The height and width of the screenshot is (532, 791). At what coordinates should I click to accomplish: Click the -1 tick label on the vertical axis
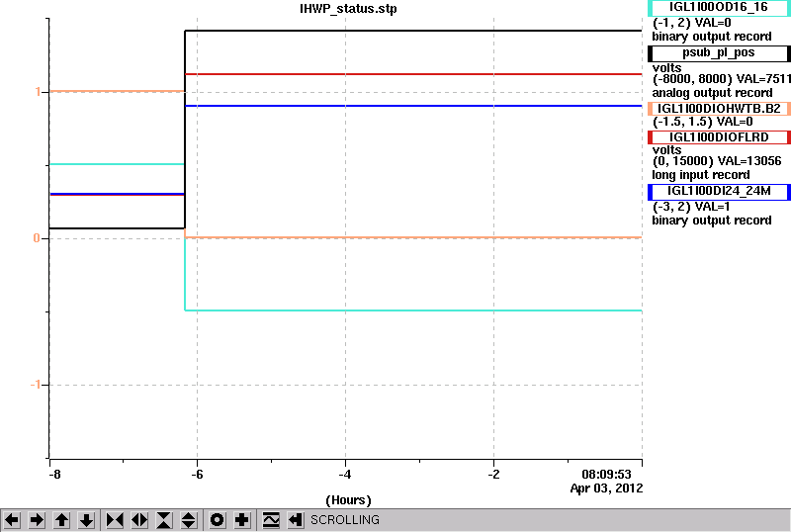[35, 385]
